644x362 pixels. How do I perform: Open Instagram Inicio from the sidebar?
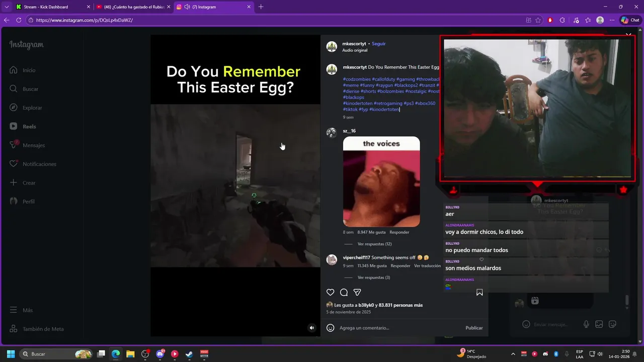coord(23,70)
